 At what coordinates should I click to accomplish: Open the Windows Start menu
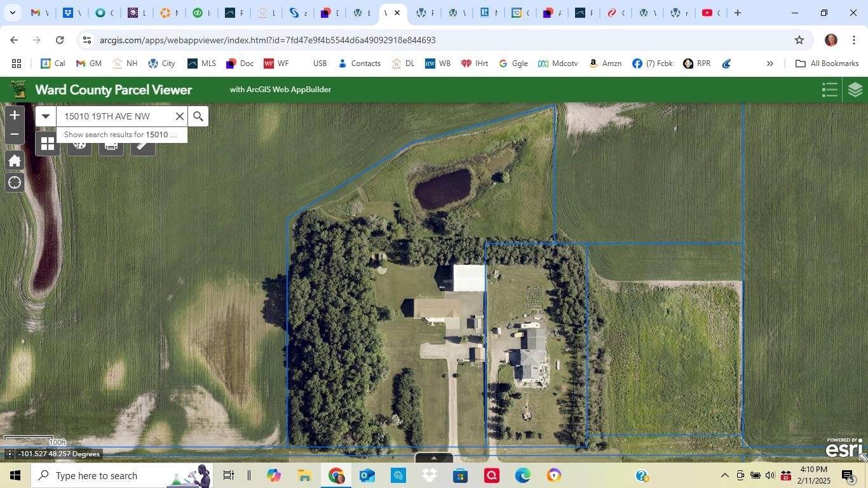[x=15, y=475]
